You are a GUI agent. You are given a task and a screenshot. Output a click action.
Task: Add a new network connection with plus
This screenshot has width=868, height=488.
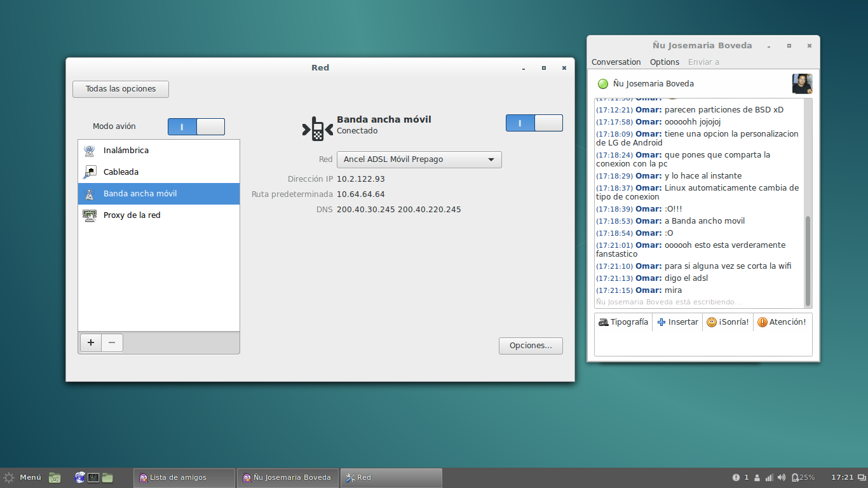coord(91,342)
